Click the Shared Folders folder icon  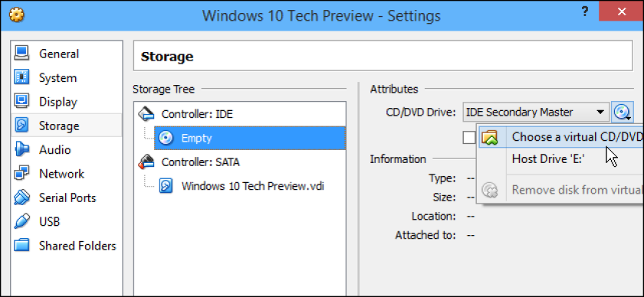(21, 245)
